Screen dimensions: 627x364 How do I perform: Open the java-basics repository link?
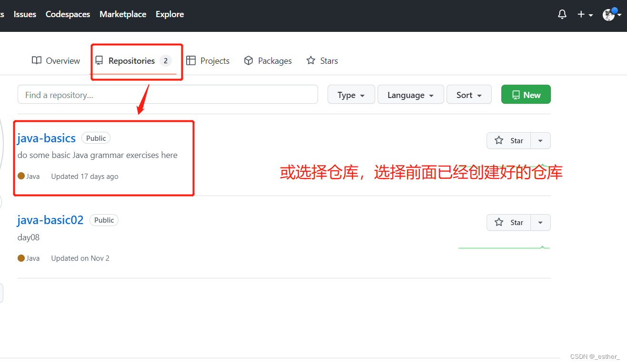[x=46, y=138]
